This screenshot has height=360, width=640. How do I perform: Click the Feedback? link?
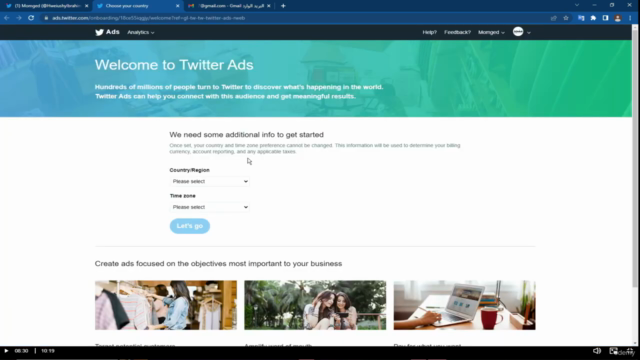tap(457, 32)
